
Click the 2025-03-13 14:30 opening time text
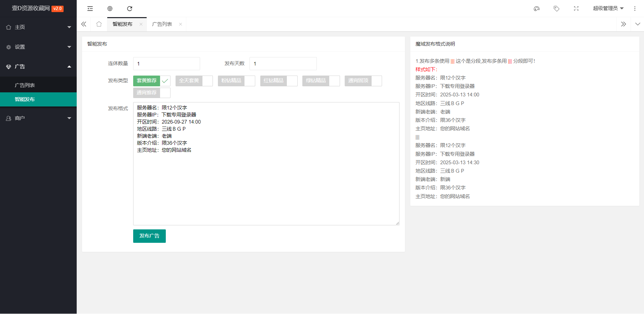click(x=460, y=163)
